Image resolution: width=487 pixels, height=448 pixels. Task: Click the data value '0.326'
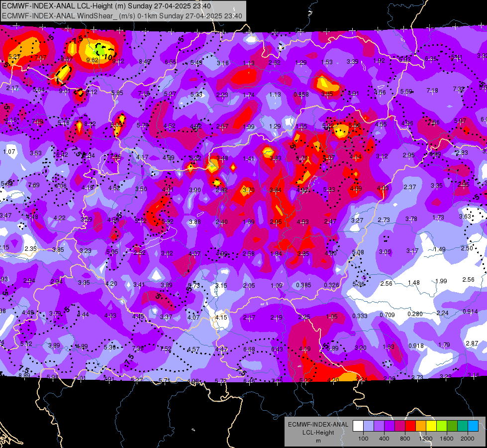point(331,285)
